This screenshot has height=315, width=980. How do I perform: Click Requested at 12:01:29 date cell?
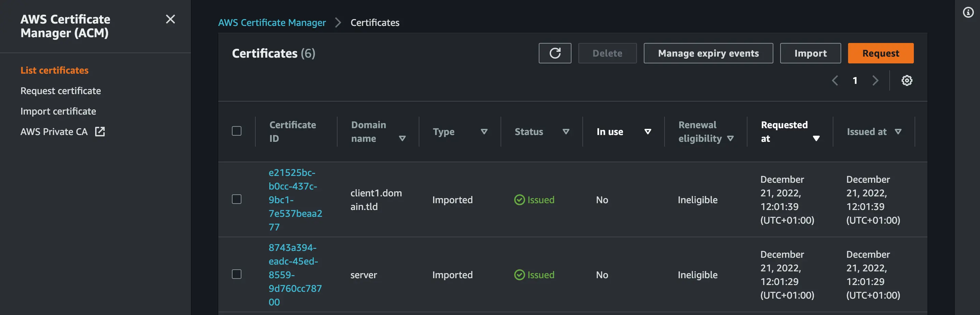(787, 275)
